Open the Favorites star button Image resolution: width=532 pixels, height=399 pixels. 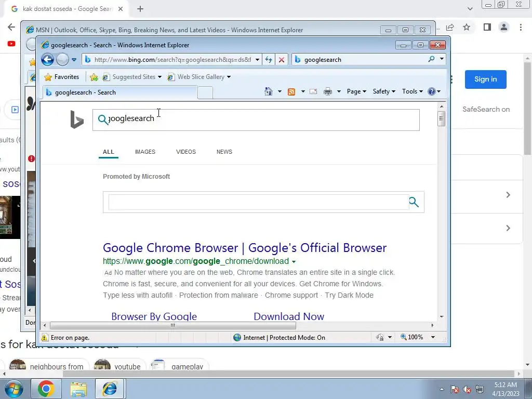coord(61,77)
